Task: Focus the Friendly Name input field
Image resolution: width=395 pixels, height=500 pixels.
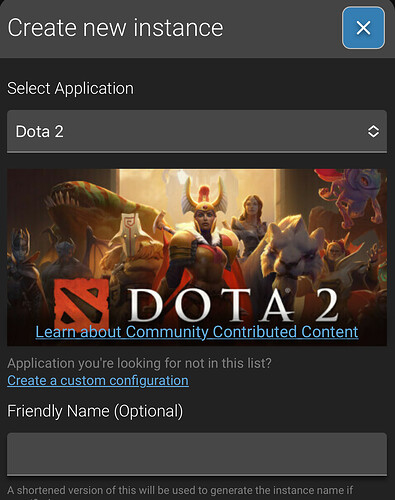Action: (x=197, y=454)
